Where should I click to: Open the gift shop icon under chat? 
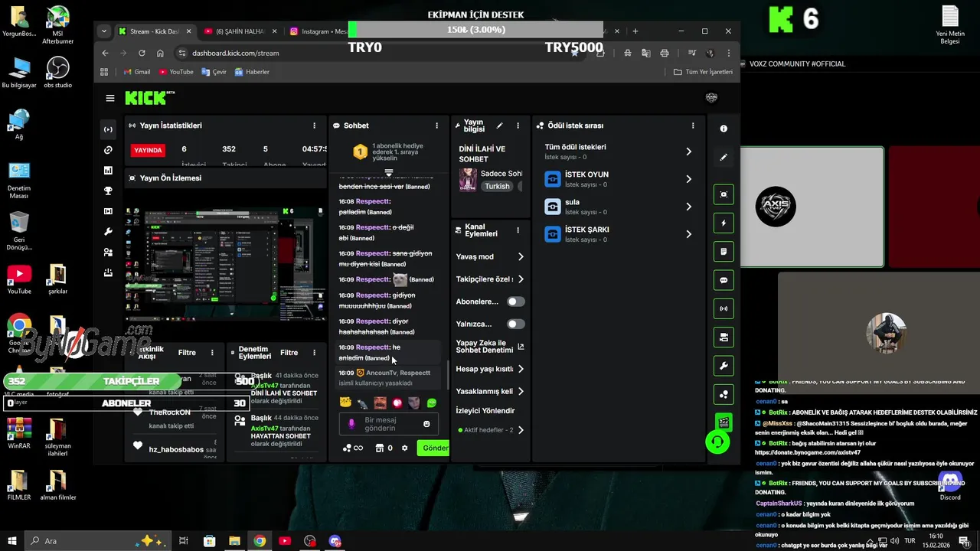coord(379,448)
